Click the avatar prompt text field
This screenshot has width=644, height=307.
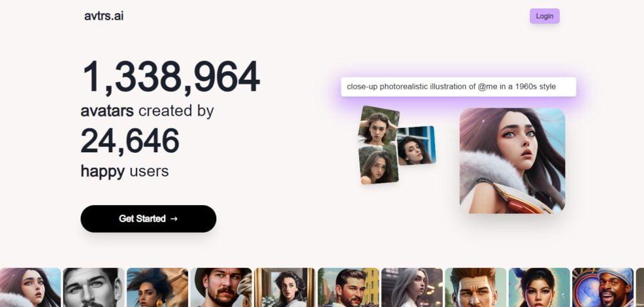[x=458, y=87]
